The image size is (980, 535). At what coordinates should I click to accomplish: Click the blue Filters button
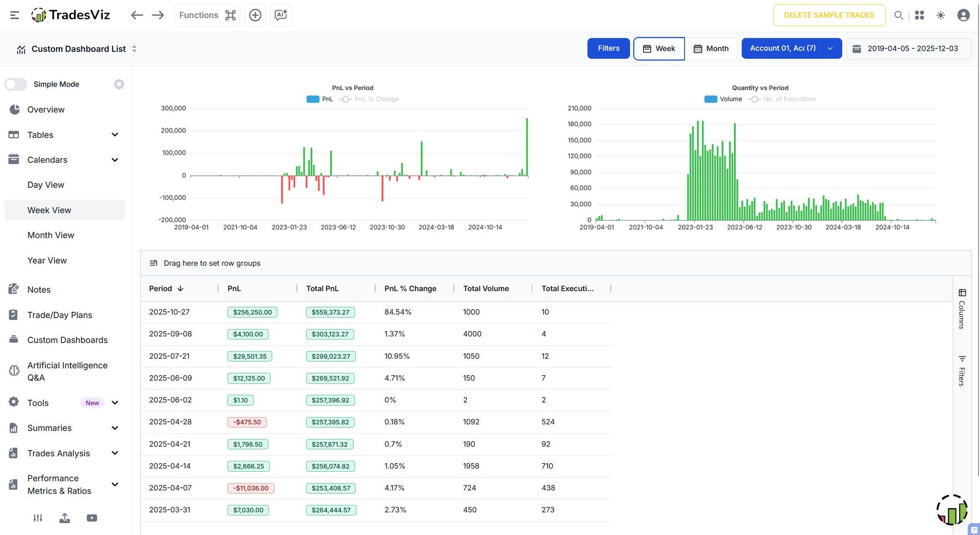pyautogui.click(x=608, y=48)
